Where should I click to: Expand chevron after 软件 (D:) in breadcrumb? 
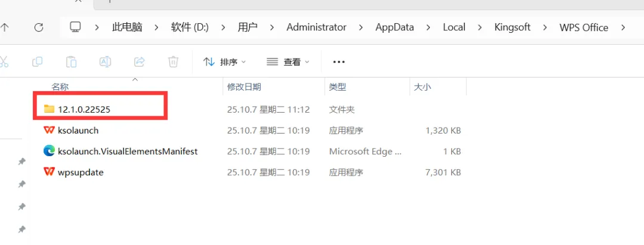tap(223, 27)
